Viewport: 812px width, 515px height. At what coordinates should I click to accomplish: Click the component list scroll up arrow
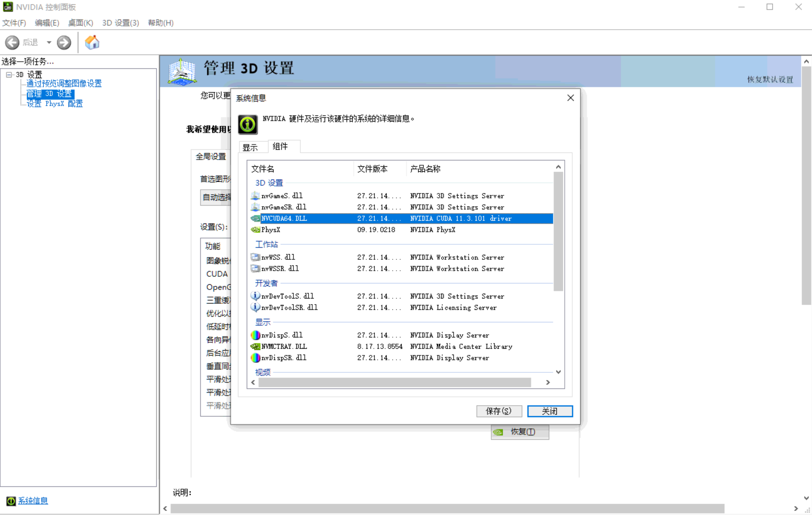click(x=559, y=167)
